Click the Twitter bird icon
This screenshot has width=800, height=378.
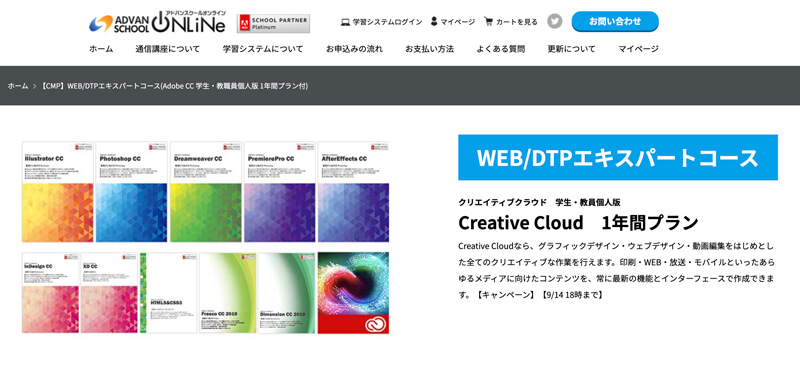pos(555,21)
